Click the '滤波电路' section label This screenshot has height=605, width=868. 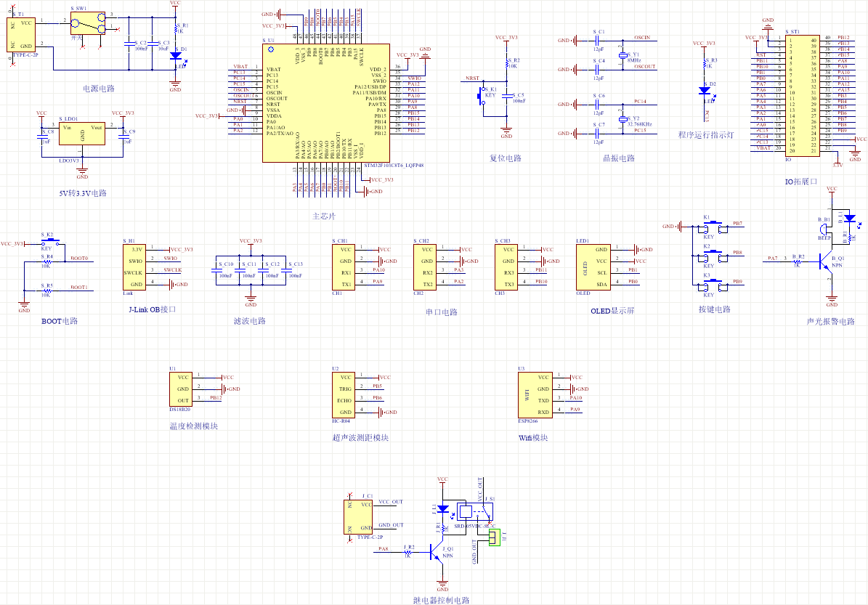pyautogui.click(x=250, y=321)
